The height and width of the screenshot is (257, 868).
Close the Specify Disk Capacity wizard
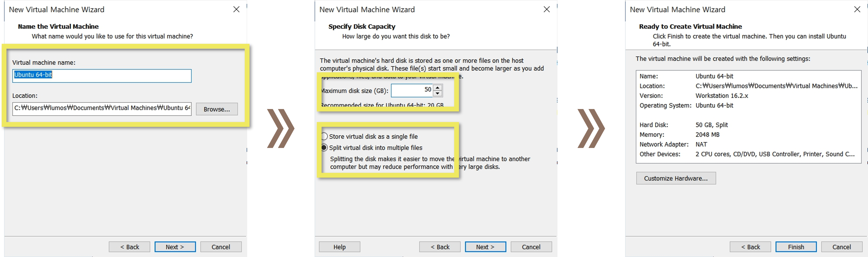click(x=547, y=9)
